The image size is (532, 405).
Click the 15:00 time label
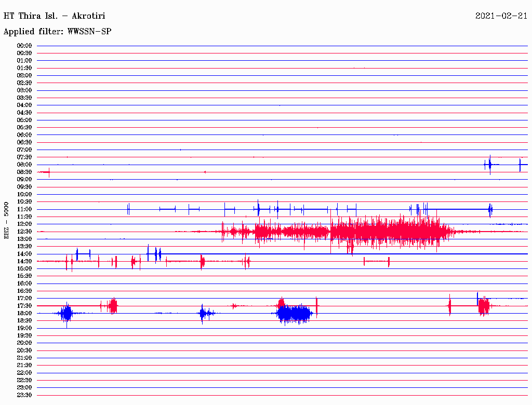24,268
